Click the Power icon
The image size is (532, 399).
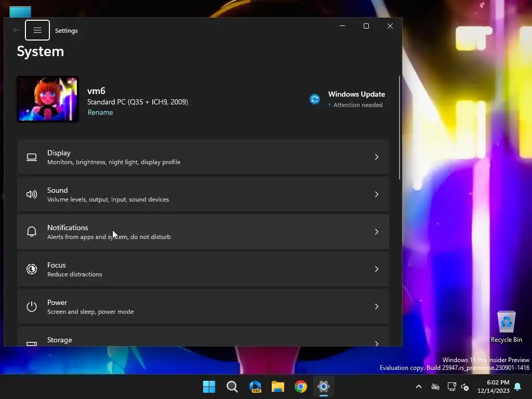pos(32,307)
